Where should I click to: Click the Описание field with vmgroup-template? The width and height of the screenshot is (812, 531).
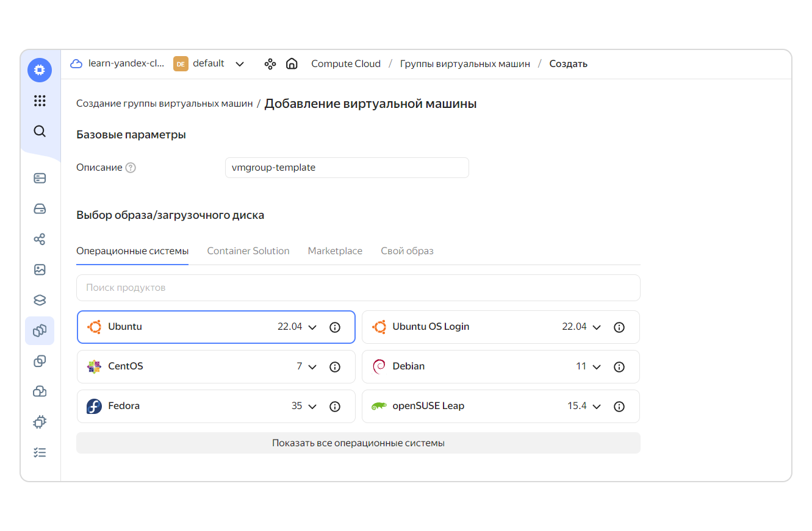coord(347,168)
